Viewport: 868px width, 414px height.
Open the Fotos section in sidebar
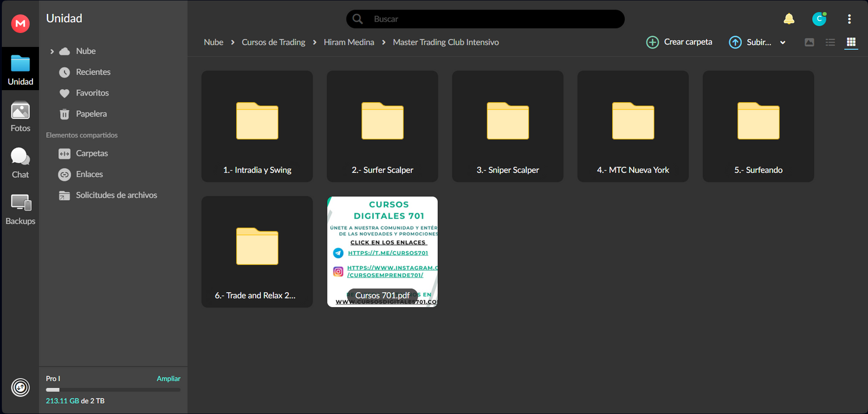click(x=20, y=117)
